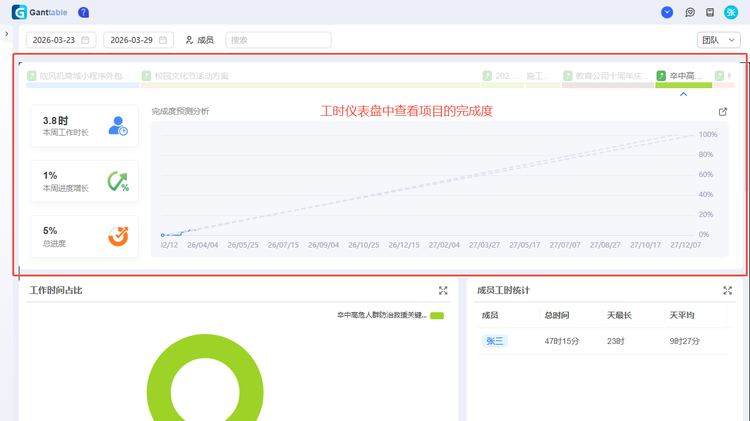Click the user avatar 张

(731, 12)
